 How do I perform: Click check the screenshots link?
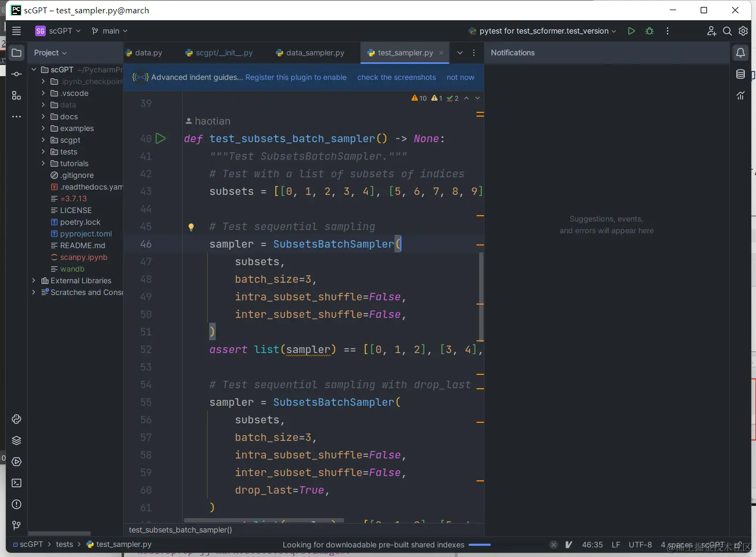point(397,77)
